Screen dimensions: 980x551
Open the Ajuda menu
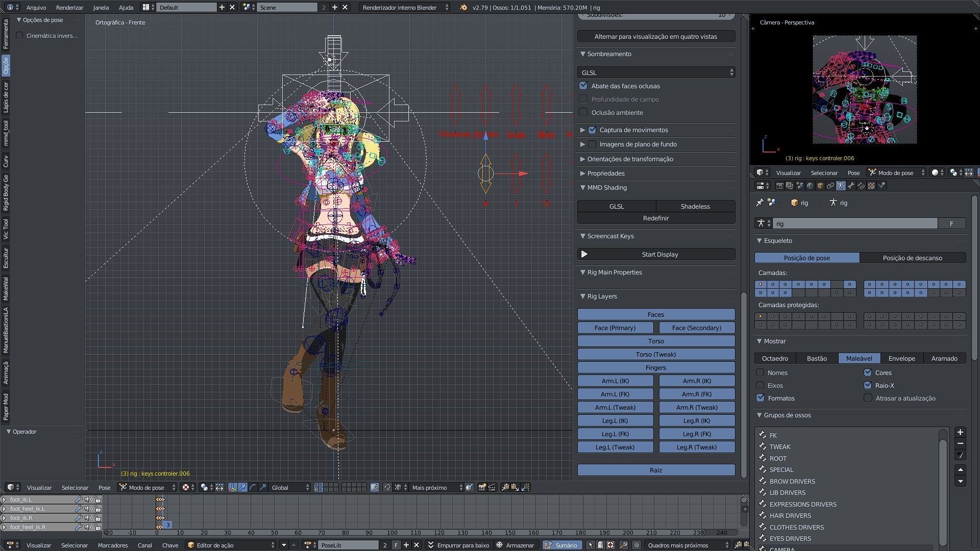click(x=126, y=7)
